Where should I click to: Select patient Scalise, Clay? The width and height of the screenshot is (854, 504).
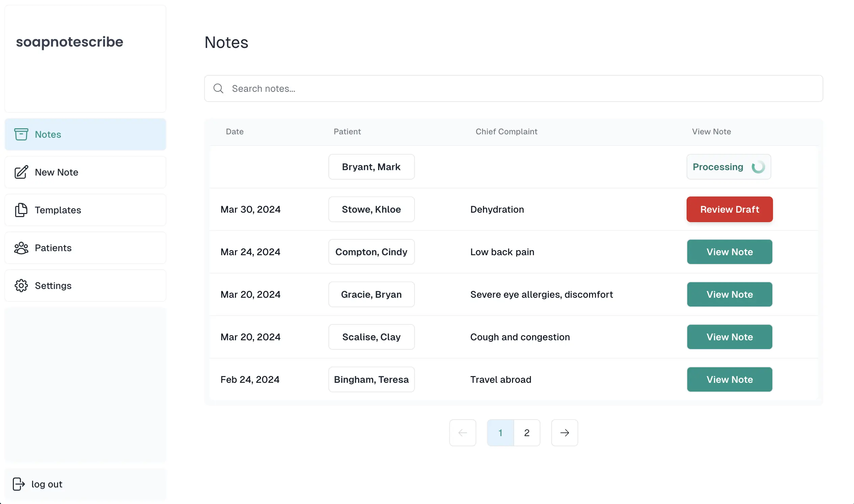[371, 337]
